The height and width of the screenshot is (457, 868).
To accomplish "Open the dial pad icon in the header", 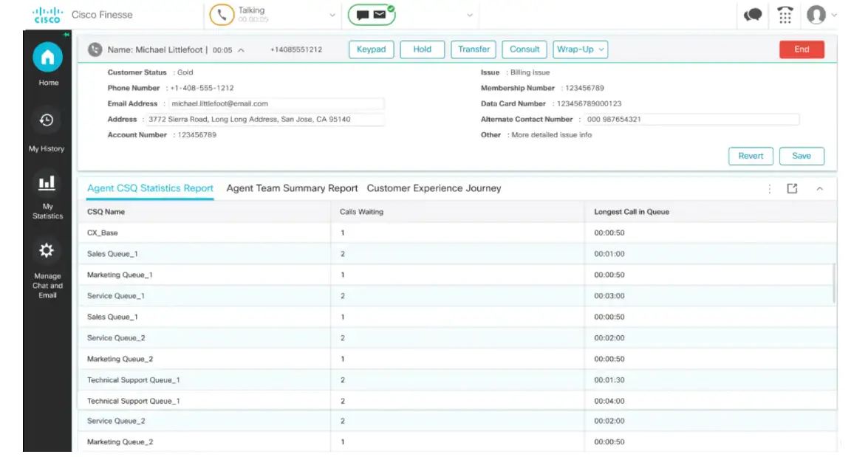I will tap(785, 15).
